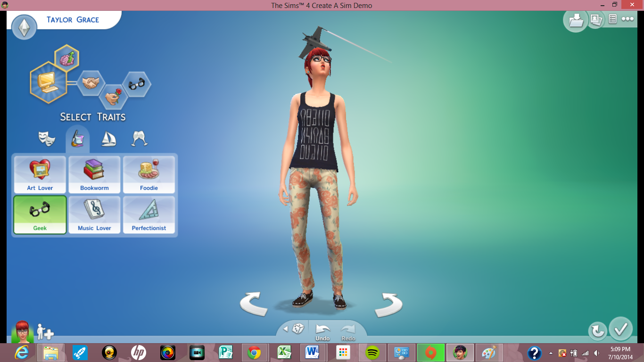
Task: Click the folder with down arrow save icon
Action: [576, 20]
